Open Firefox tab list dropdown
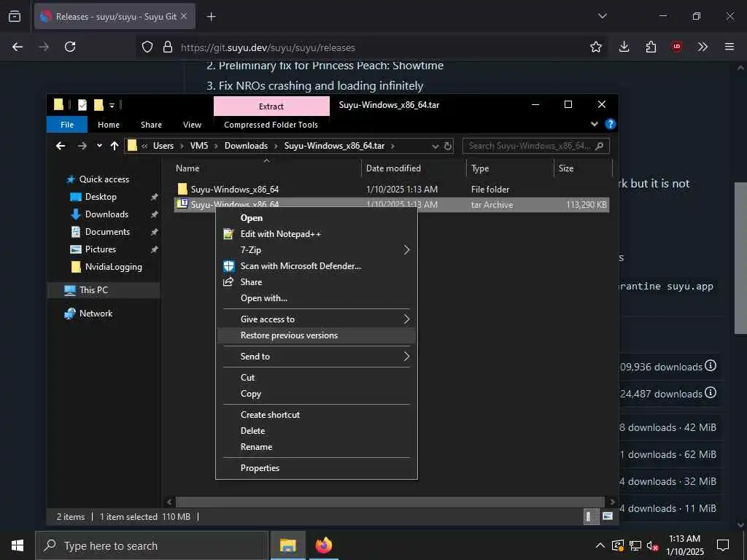747x560 pixels. coord(602,16)
